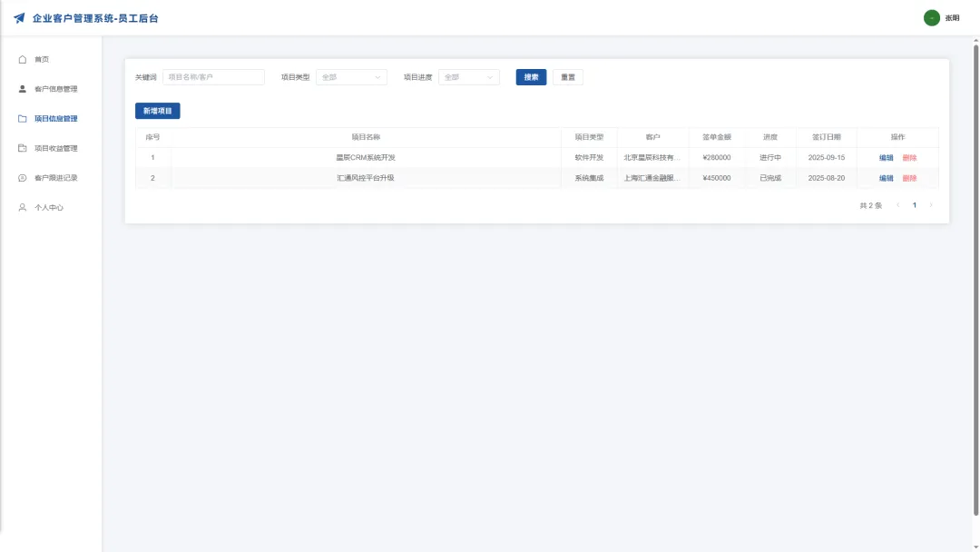Click the paper plane logo icon
This screenshot has height=552, width=980.
[x=19, y=18]
